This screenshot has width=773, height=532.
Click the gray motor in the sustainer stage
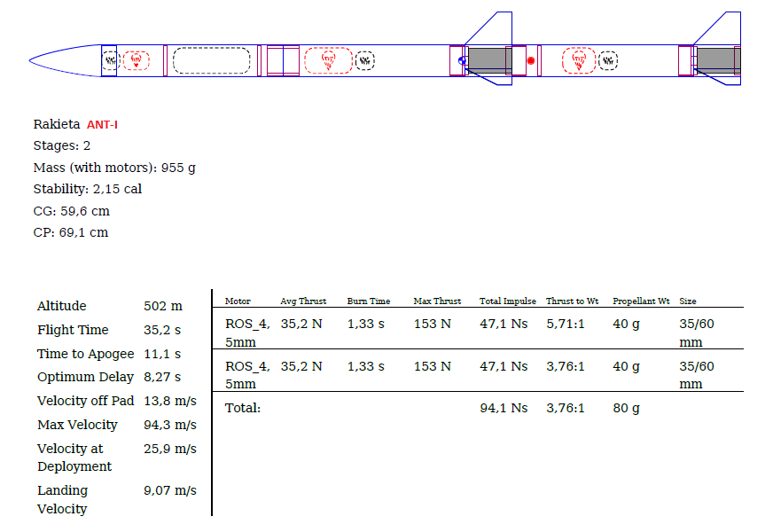[487, 60]
